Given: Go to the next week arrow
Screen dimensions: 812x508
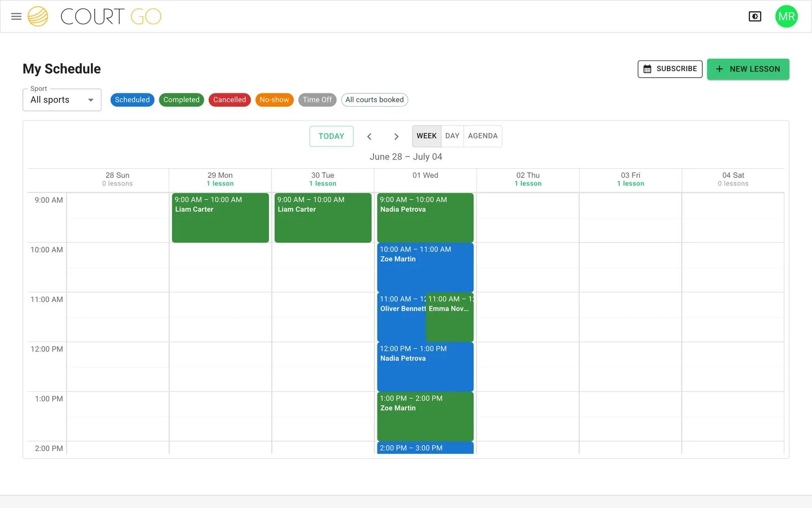Looking at the screenshot, I should point(396,136).
